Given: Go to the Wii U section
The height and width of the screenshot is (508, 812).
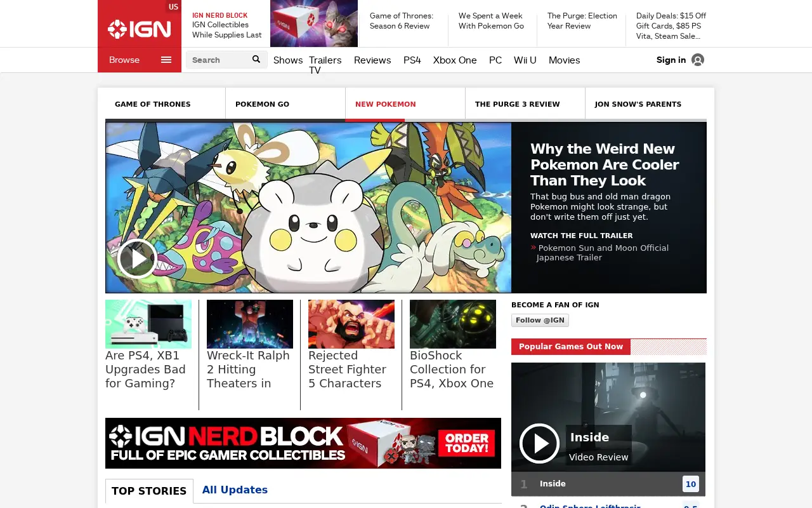Looking at the screenshot, I should click(x=525, y=60).
